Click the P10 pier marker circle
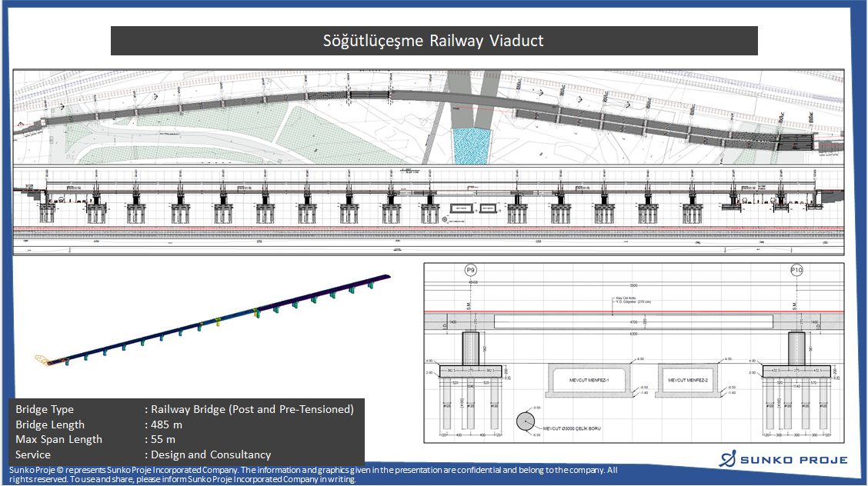 pos(796,271)
